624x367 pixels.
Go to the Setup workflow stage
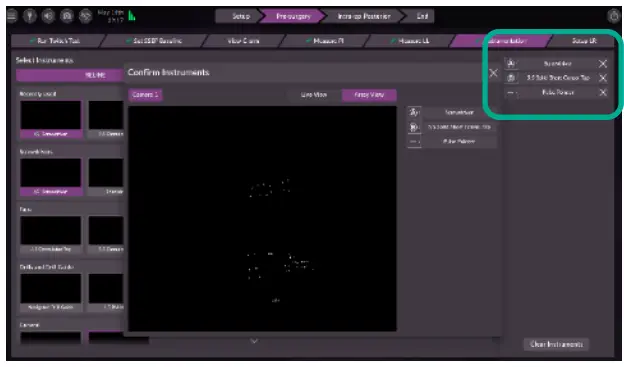(241, 16)
